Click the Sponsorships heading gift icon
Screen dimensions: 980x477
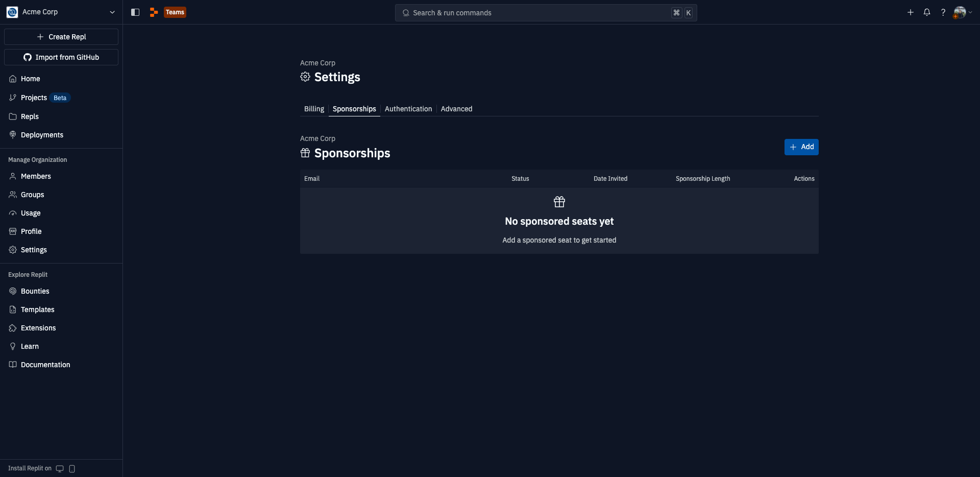pos(305,153)
